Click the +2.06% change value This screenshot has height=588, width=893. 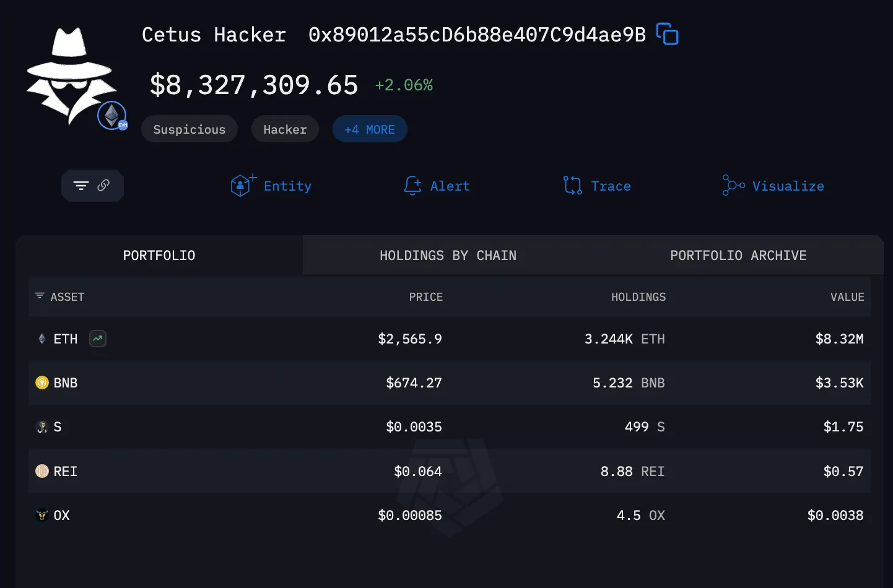click(404, 85)
